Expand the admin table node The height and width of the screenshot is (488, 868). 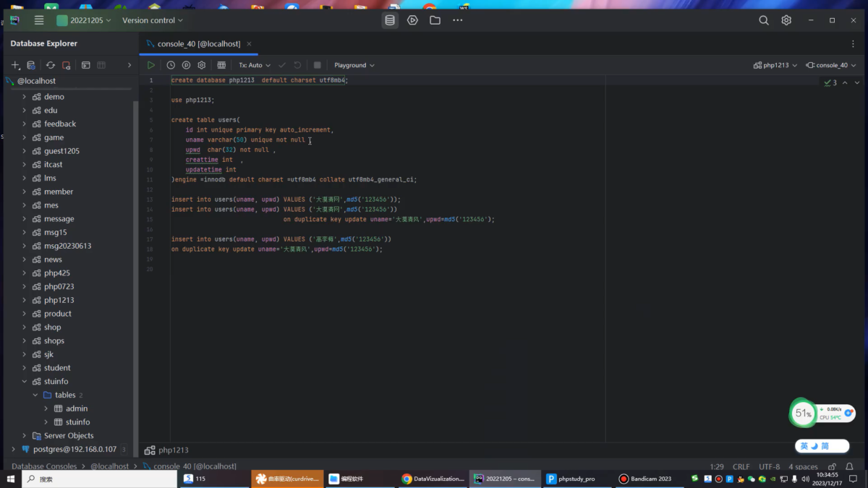coord(46,408)
